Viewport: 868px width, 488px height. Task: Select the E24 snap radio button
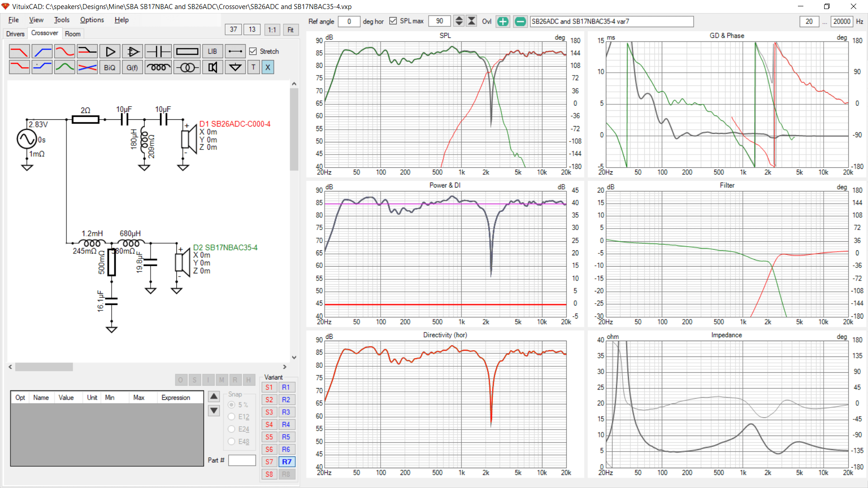231,429
